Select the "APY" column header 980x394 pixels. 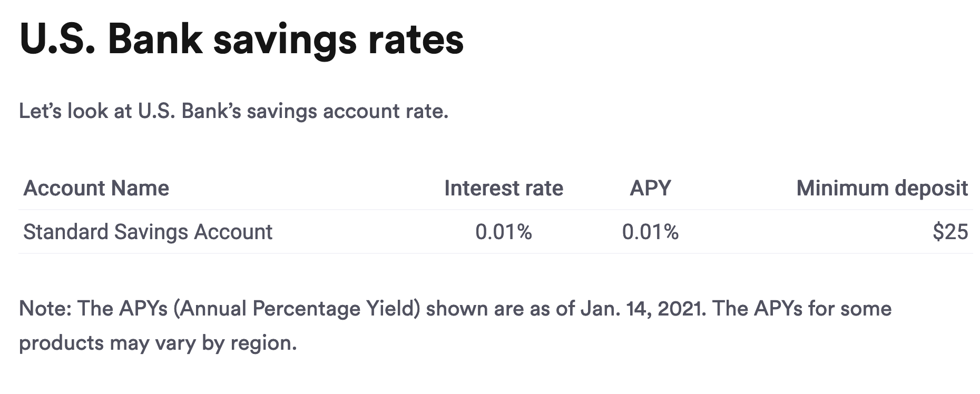pyautogui.click(x=650, y=188)
